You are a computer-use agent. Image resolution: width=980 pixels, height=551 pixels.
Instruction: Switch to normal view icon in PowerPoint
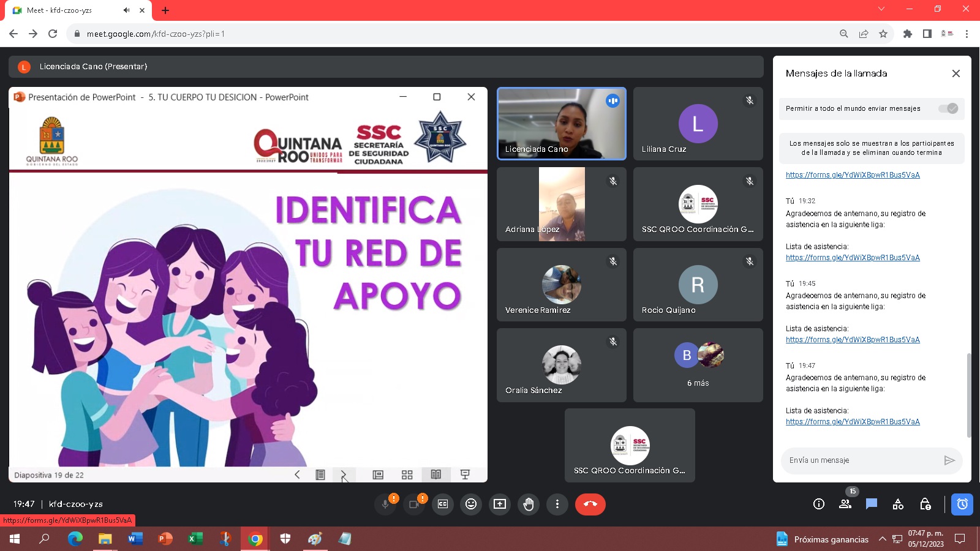click(x=378, y=474)
